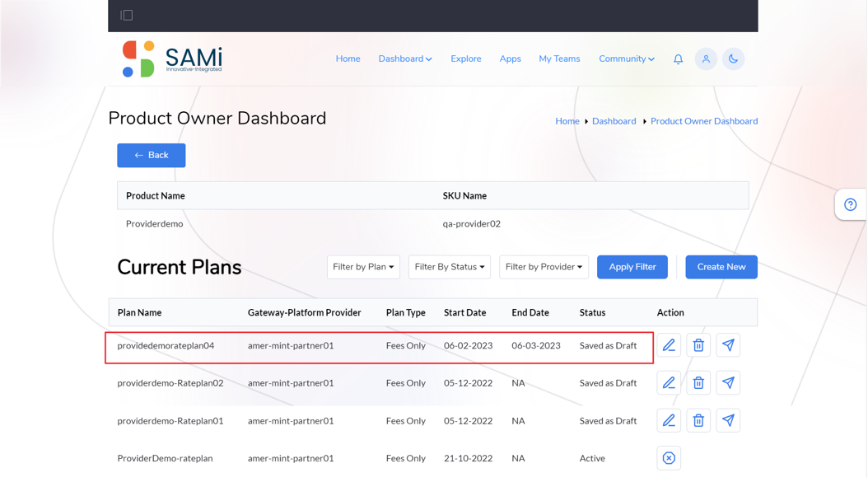Screen dimensions: 868x482
Task: Click the trash icon for providerdemo-Rateplan02
Action: [x=698, y=383]
